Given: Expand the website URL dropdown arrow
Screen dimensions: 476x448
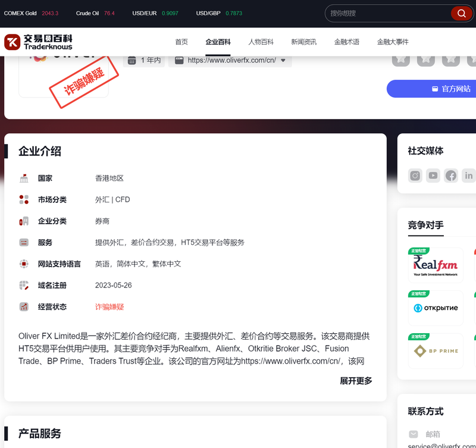Looking at the screenshot, I should pos(283,61).
